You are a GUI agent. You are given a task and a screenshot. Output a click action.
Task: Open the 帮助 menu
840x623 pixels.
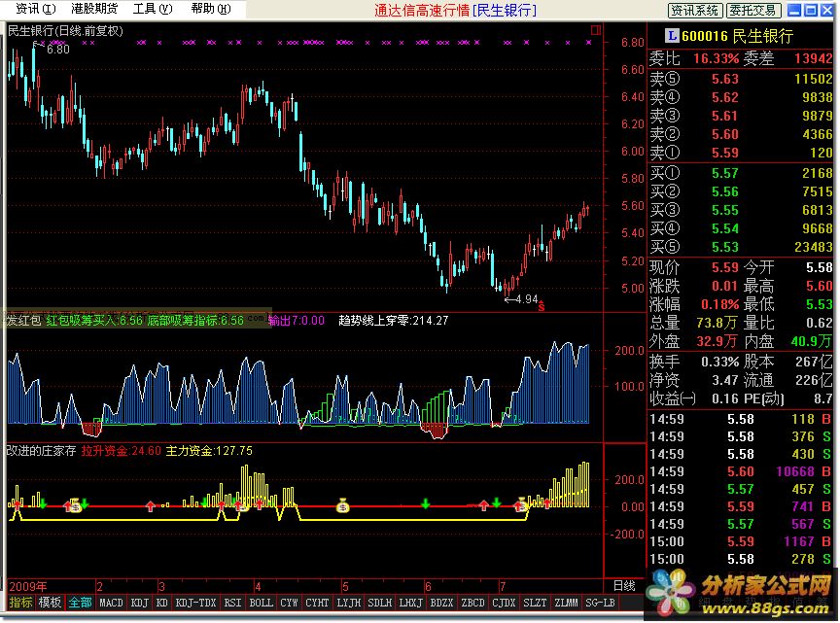point(211,9)
